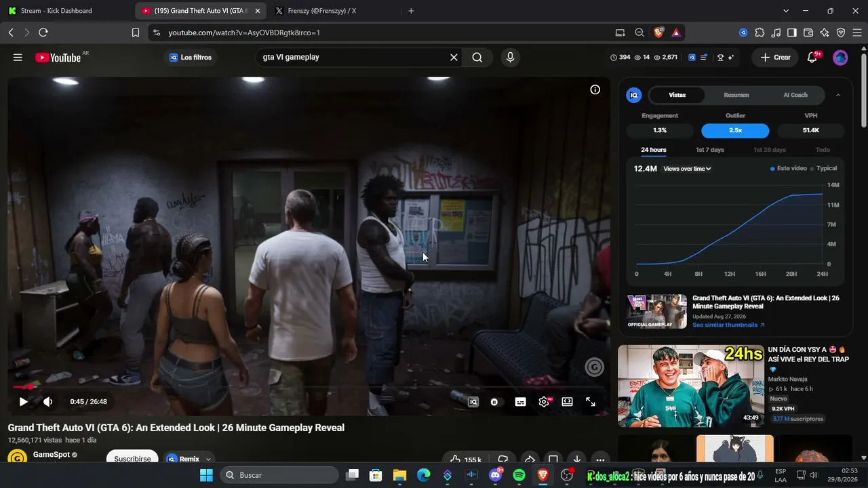Toggle the browser sidebar panel
The image size is (868, 488).
(x=791, y=33)
